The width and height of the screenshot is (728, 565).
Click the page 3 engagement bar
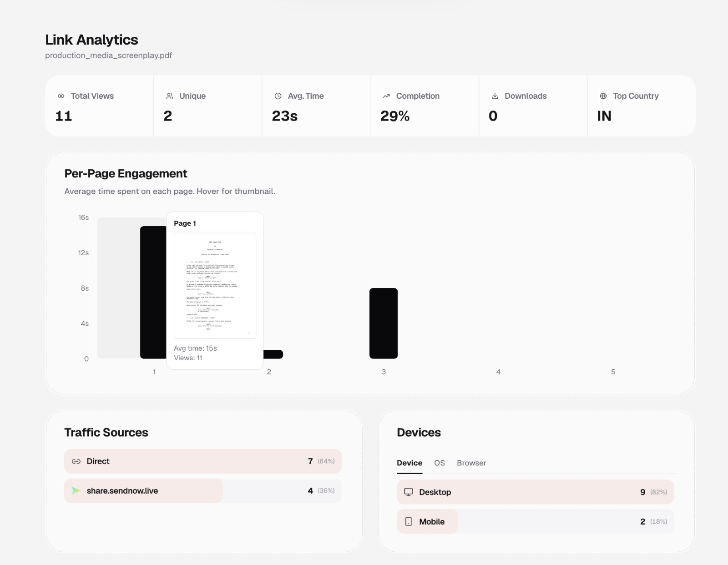pyautogui.click(x=384, y=323)
